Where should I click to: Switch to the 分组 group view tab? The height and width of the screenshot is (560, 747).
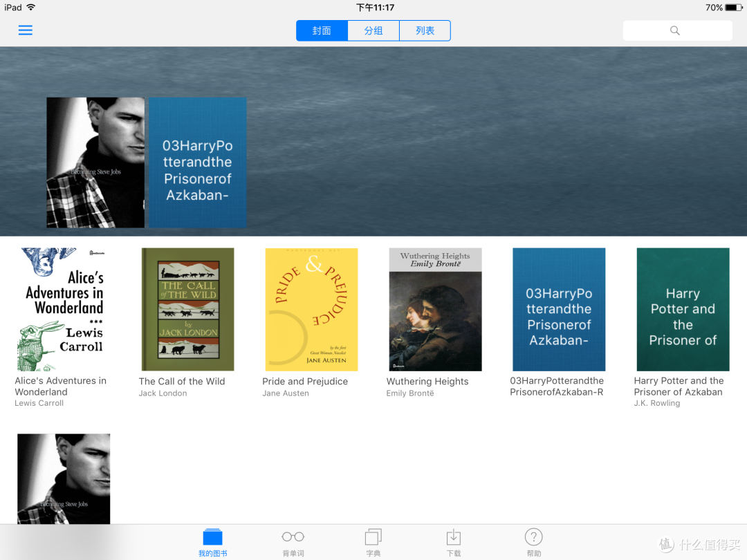(x=373, y=30)
